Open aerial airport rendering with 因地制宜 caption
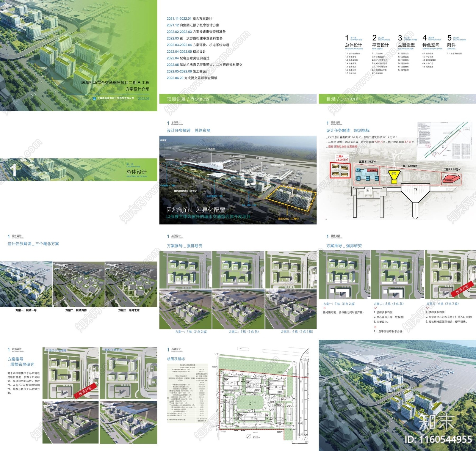 click(x=238, y=180)
